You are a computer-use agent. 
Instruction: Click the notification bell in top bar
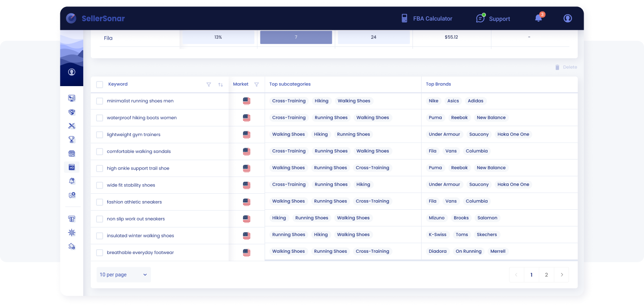(538, 18)
